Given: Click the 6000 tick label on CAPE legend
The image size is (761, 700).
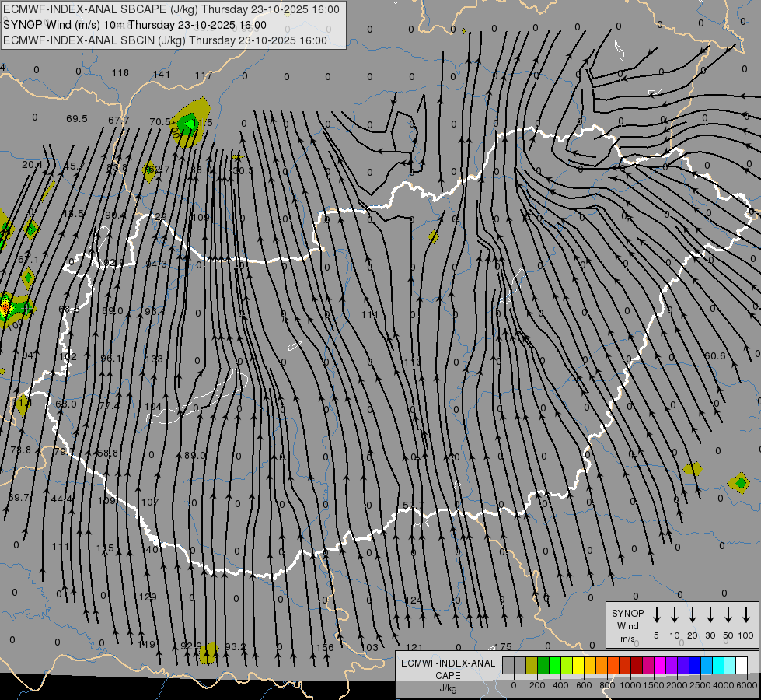Looking at the screenshot, I should point(748,685).
